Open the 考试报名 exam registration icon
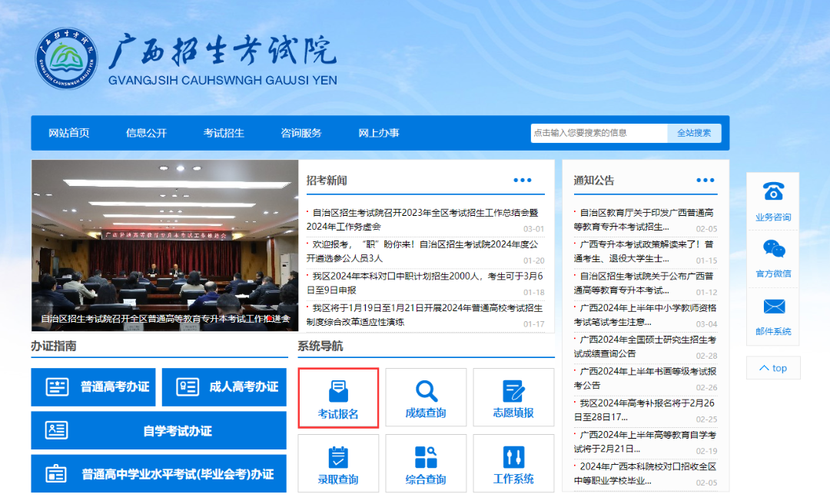The width and height of the screenshot is (830, 504). (338, 397)
